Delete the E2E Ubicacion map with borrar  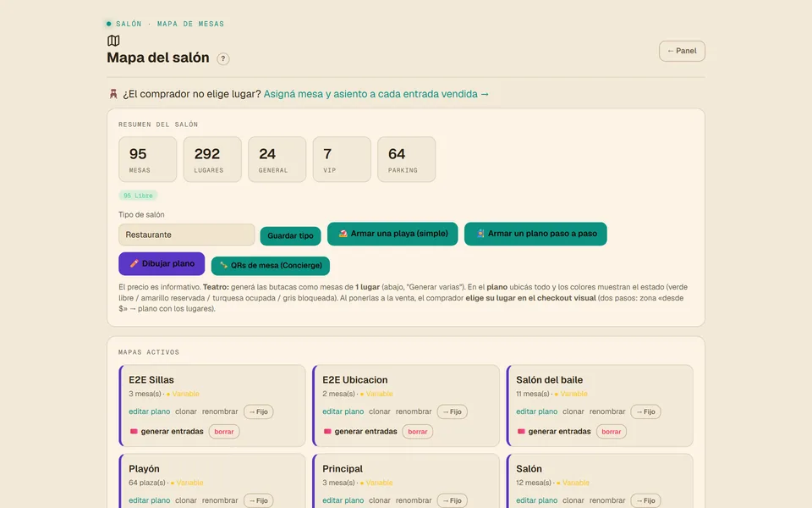417,431
